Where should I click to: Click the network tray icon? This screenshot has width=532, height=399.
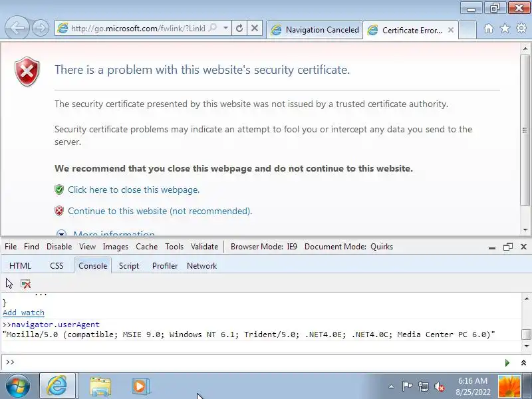(x=424, y=386)
